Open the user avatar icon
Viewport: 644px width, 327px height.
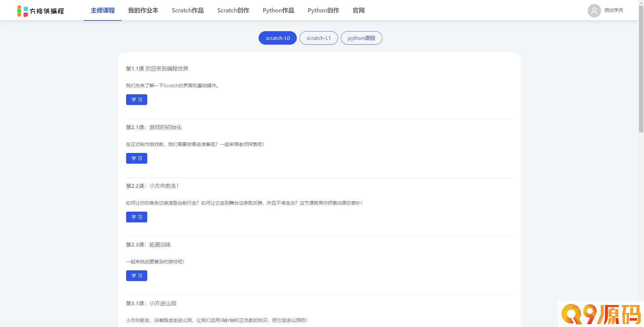click(594, 10)
